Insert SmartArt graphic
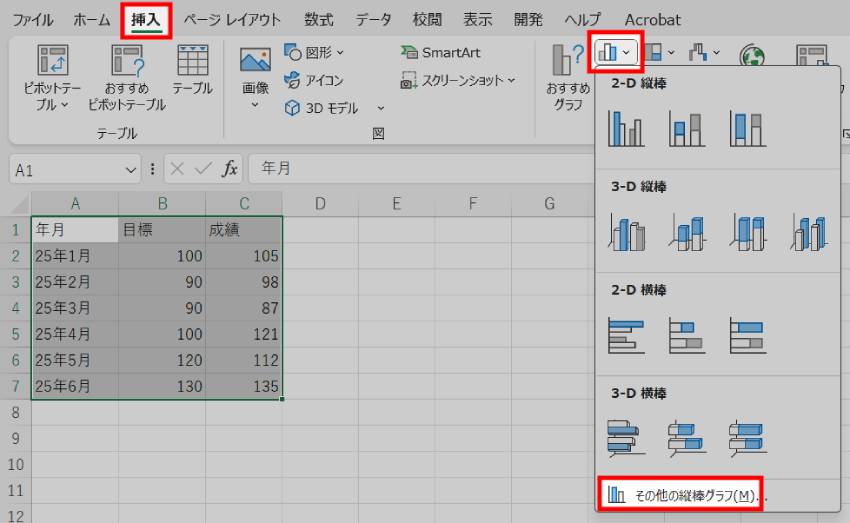 [x=441, y=53]
